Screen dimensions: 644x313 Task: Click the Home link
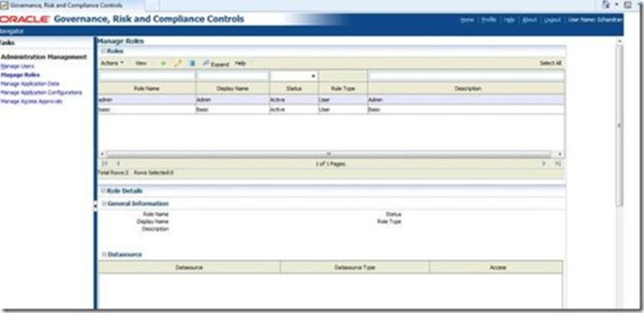[467, 20]
